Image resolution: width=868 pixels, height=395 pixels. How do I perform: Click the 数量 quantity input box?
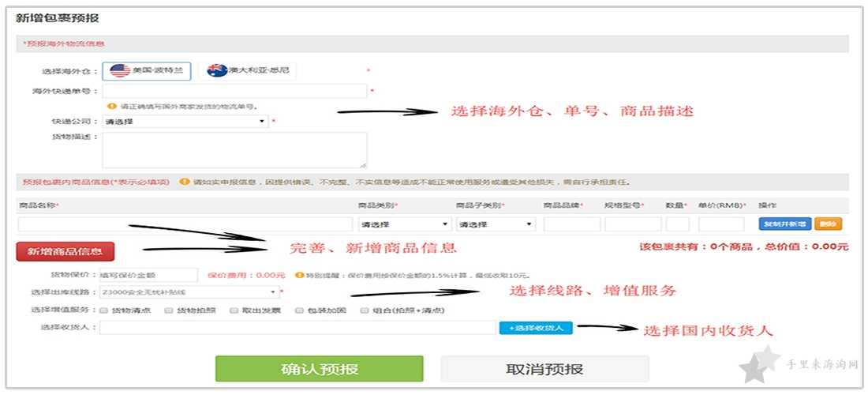678,224
